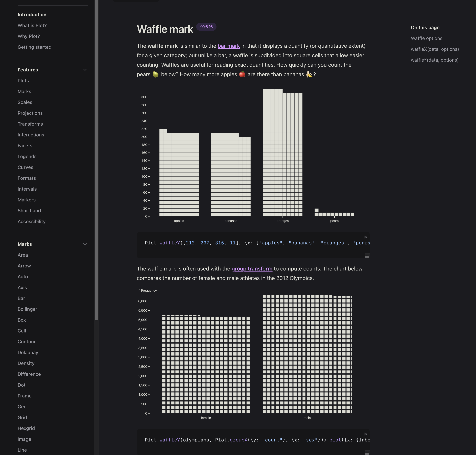Click the pears waffle cells
Image resolution: width=476 pixels, height=455 pixels.
pos(334,213)
